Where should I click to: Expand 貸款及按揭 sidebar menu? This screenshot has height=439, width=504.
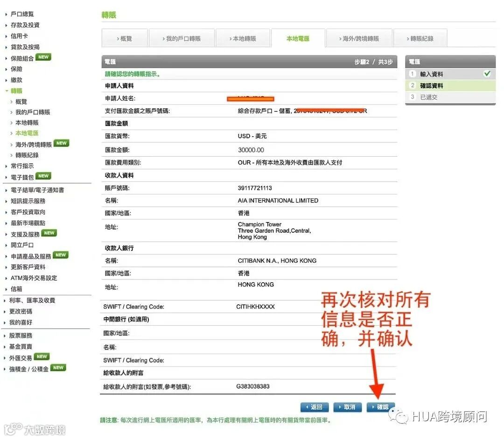pos(25,47)
